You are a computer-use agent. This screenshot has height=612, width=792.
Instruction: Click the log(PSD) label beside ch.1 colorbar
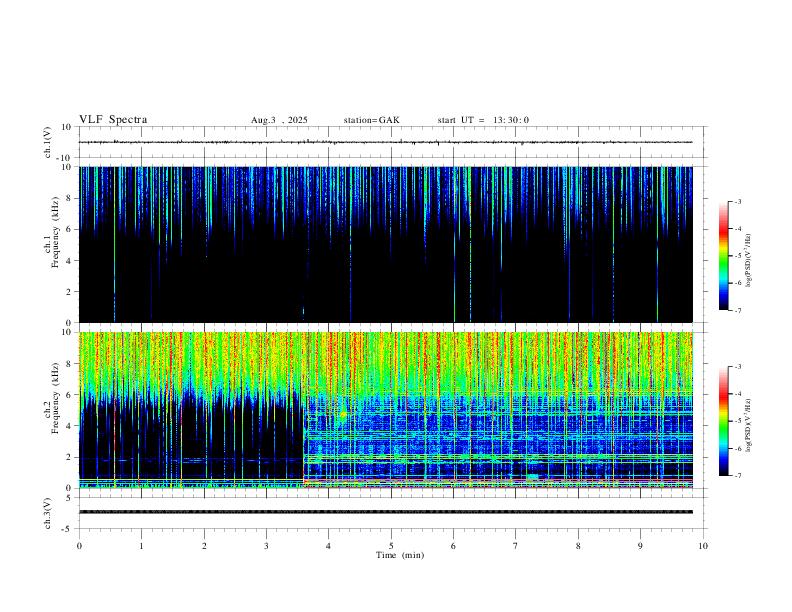tap(750, 260)
